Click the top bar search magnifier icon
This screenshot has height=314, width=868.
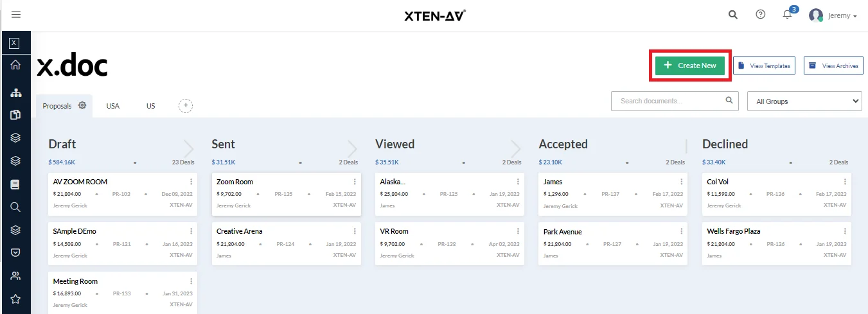pyautogui.click(x=733, y=15)
